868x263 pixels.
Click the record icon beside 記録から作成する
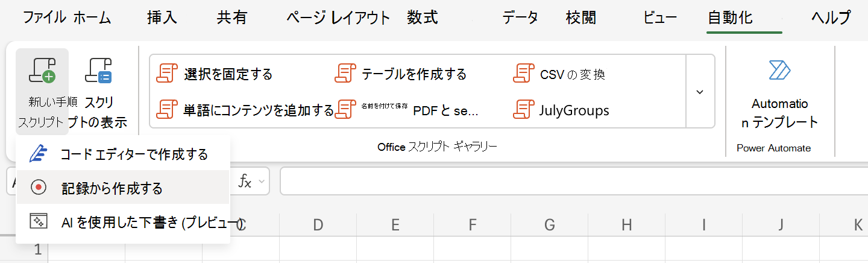(39, 188)
